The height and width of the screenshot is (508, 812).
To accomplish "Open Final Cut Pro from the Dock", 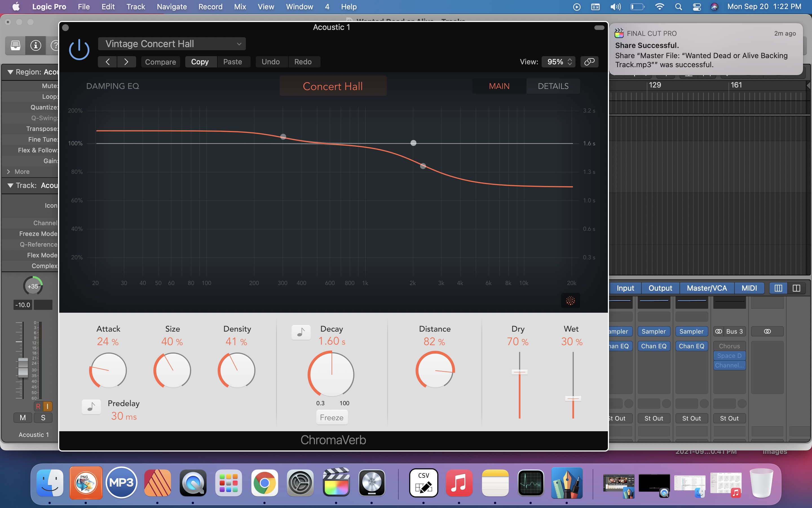I will [336, 482].
